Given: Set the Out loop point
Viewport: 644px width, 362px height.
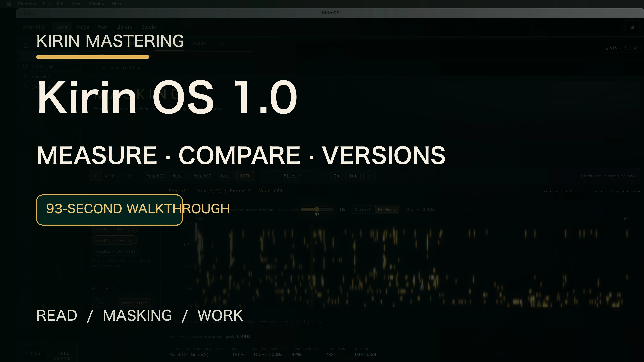Looking at the screenshot, I should pyautogui.click(x=353, y=176).
